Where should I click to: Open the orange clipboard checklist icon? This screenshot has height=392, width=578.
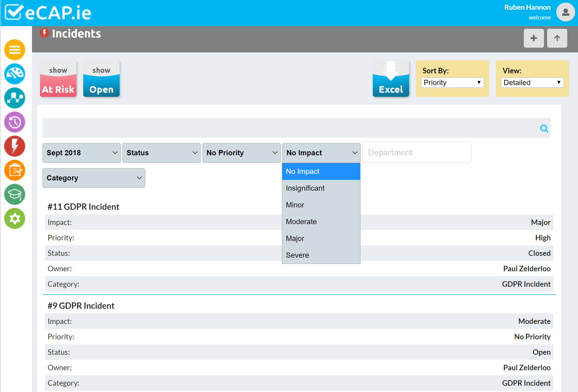pos(15,170)
